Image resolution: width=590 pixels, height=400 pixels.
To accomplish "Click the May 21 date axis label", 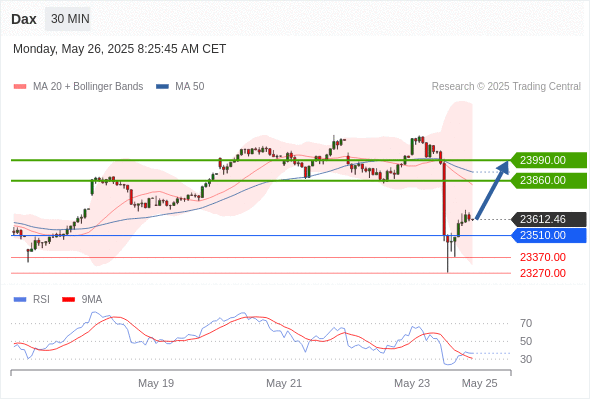I will [284, 383].
